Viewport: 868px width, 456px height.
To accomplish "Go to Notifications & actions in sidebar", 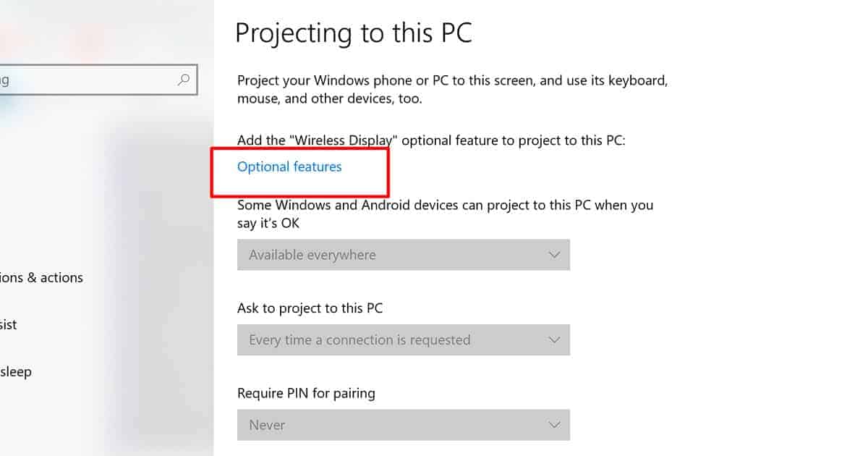I will tap(41, 278).
